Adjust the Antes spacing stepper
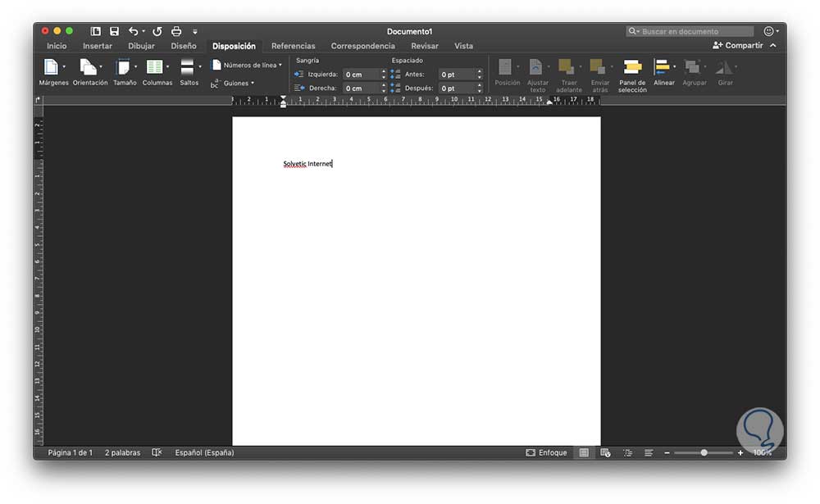The height and width of the screenshot is (504, 820). tap(480, 75)
